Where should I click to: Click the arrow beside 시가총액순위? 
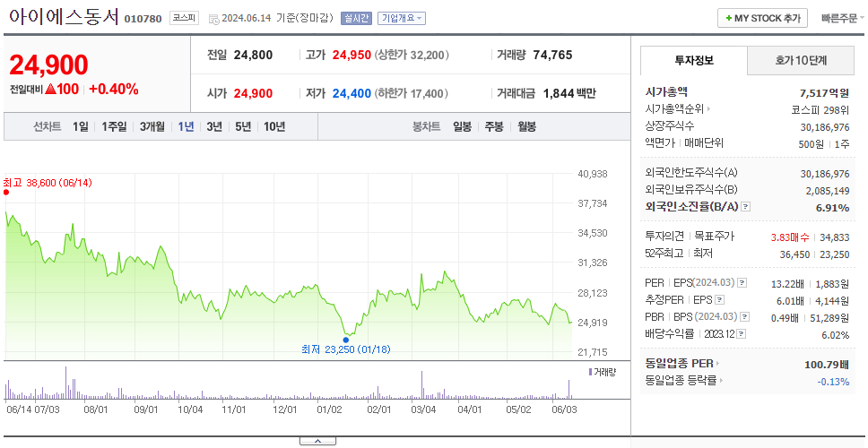tap(709, 109)
